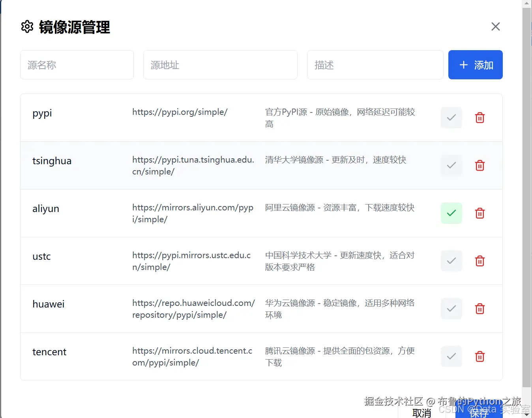532x418 pixels.
Task: Select the name text 'pypi'
Action: coord(42,114)
